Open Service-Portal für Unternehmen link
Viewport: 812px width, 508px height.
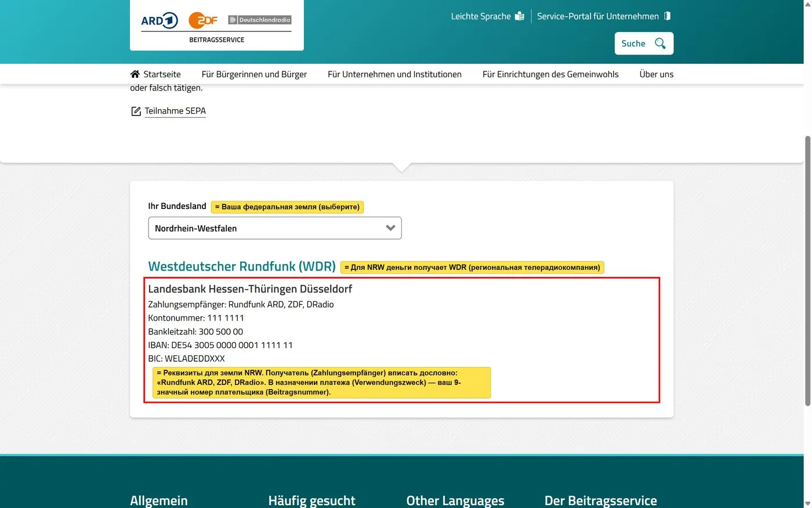tap(598, 16)
